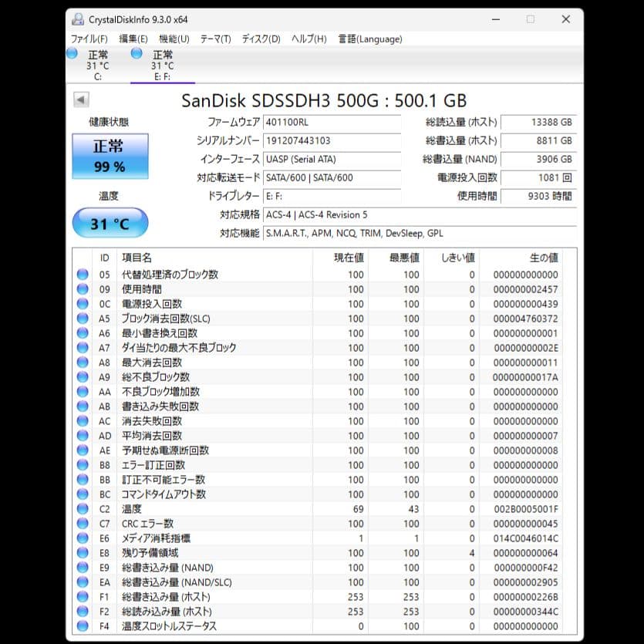Screen dimensions: 644x644
Task: Click the status orb for row A8 最大消去回数
Action: point(83,362)
